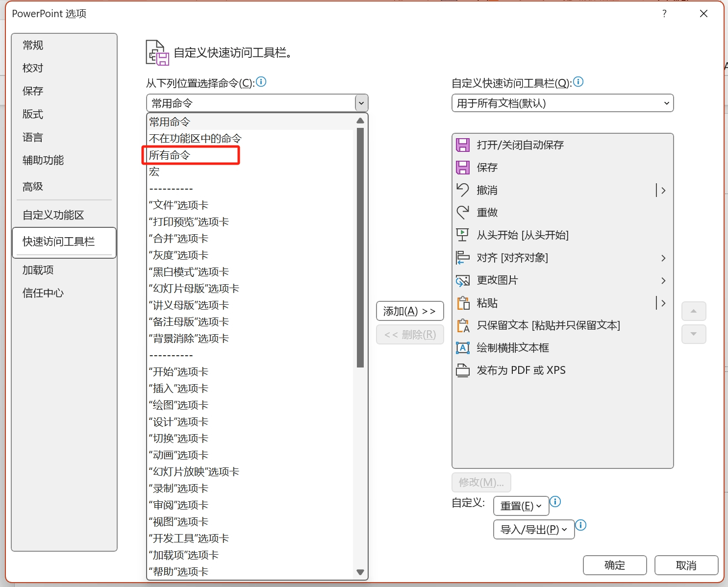Expand the 对齐 submenu arrow
Image resolution: width=728 pixels, height=587 pixels.
[x=663, y=258]
